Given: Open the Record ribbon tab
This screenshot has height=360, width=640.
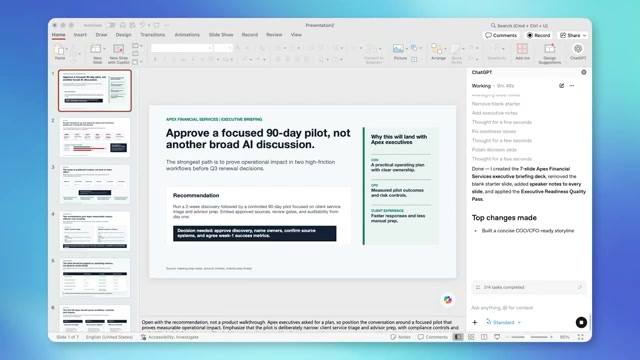Looking at the screenshot, I should click(249, 35).
